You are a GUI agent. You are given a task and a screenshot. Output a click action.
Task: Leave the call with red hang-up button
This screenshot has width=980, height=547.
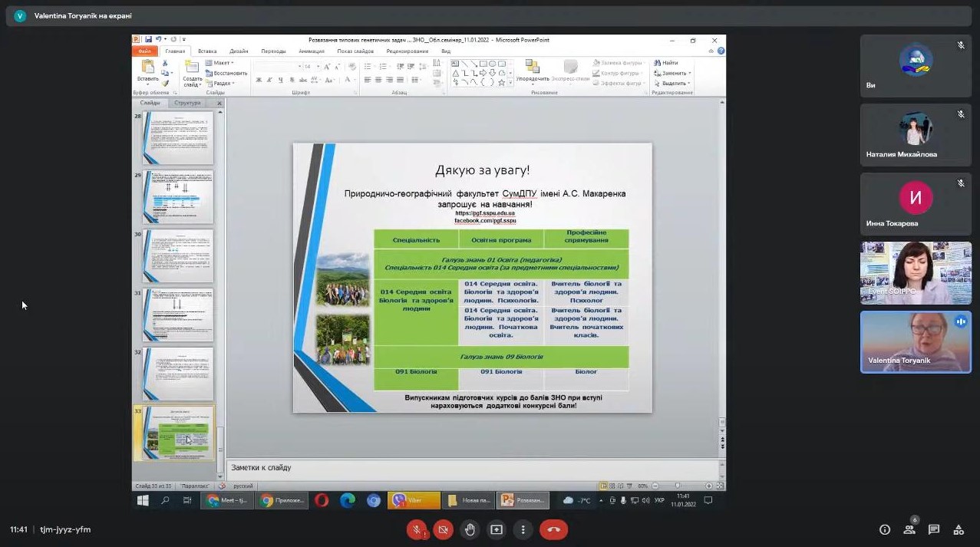coord(554,529)
